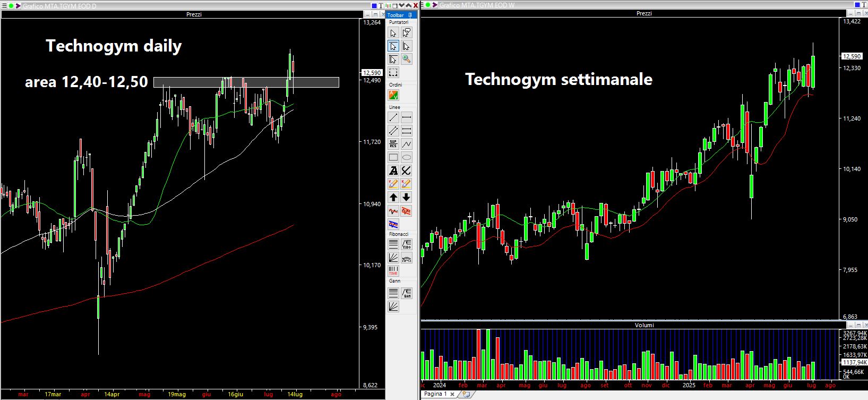Click the 'Technogym daily' annotation text
Image resolution: width=868 pixels, height=400 pixels.
(114, 46)
